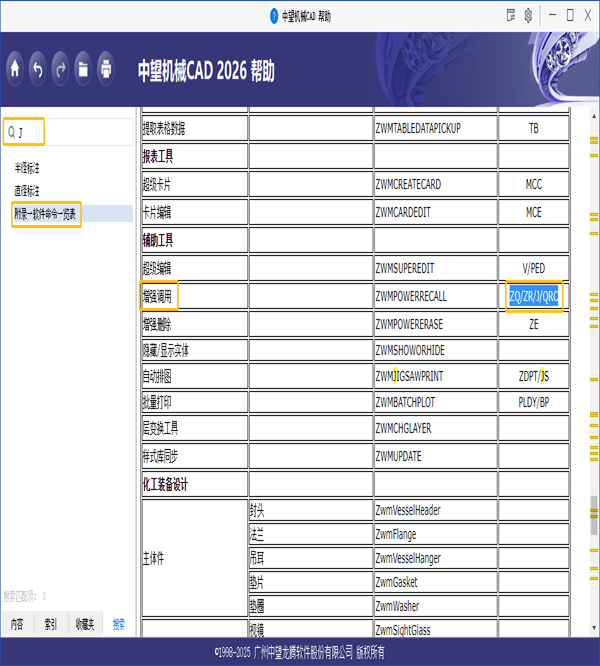
Task: Click ZWMBATCHPLOT command text
Action: tap(405, 402)
